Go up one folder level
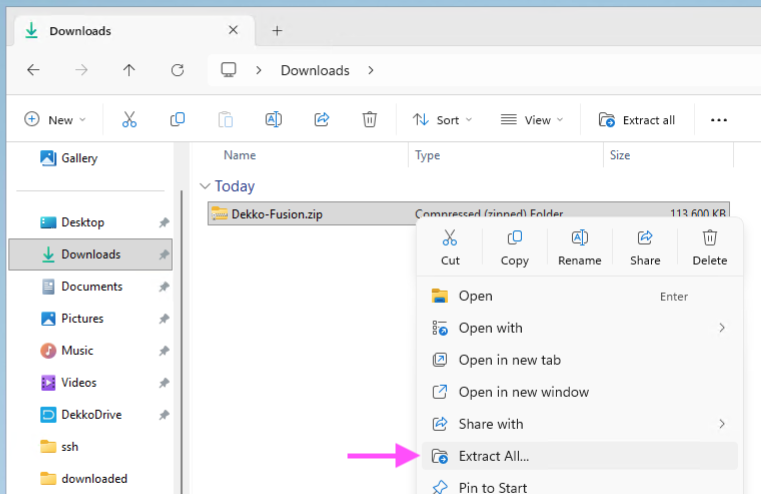The image size is (761, 494). [x=129, y=70]
